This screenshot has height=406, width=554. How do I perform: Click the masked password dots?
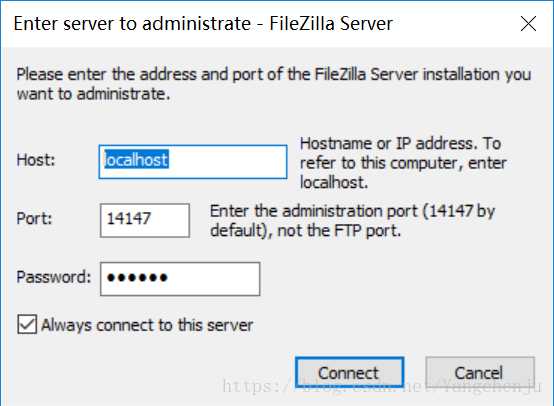137,278
